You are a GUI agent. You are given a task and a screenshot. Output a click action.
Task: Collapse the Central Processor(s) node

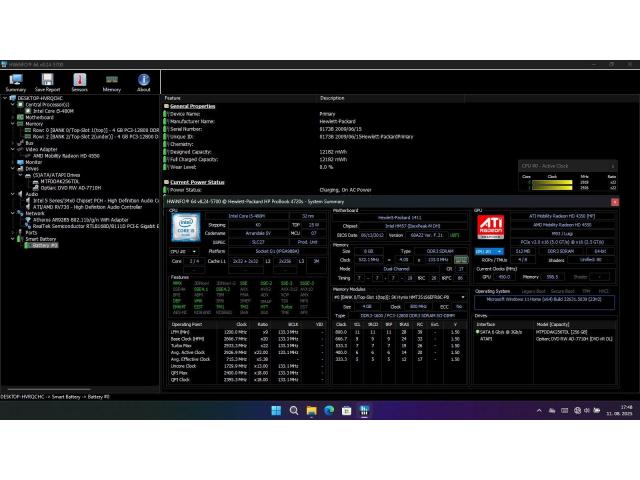13,104
